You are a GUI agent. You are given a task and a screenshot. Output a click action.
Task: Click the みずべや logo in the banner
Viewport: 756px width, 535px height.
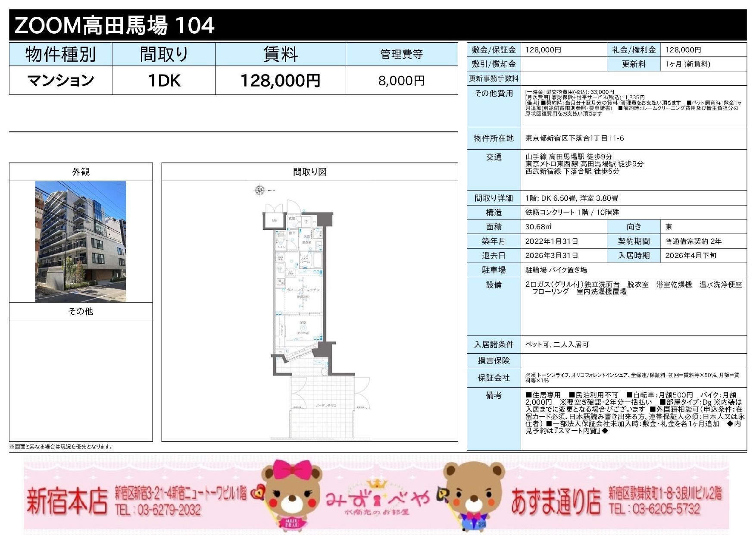[x=378, y=500]
